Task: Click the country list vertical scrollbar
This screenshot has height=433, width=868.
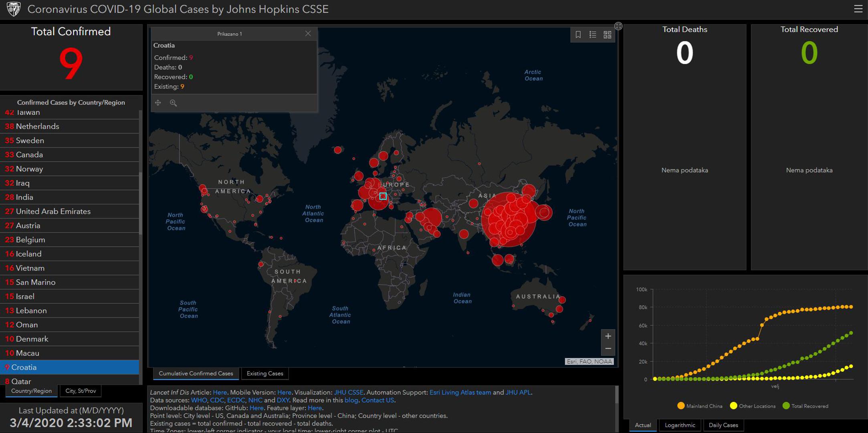Action: point(140,202)
